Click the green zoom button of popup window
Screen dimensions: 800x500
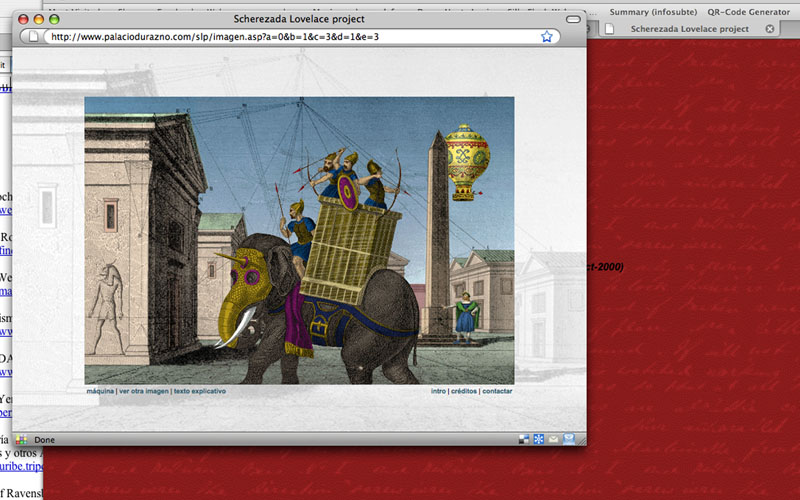click(54, 19)
